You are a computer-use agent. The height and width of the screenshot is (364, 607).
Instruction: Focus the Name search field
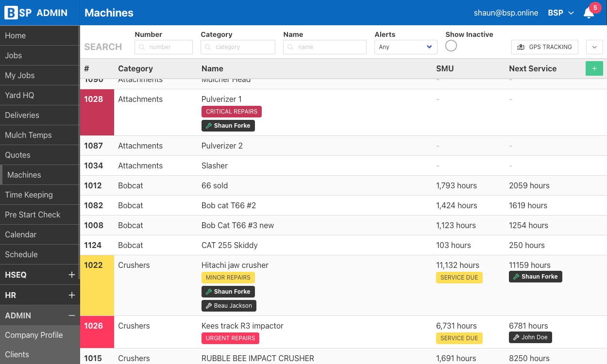click(325, 47)
